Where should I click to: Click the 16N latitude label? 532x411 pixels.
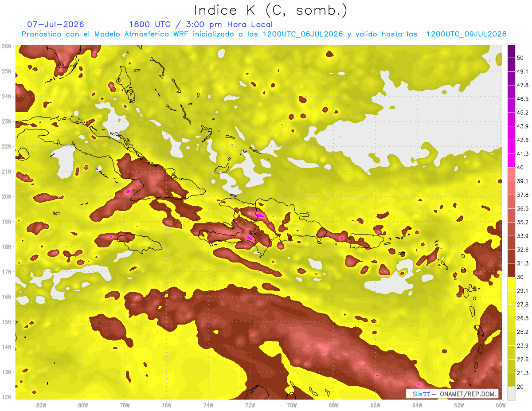pyautogui.click(x=6, y=297)
